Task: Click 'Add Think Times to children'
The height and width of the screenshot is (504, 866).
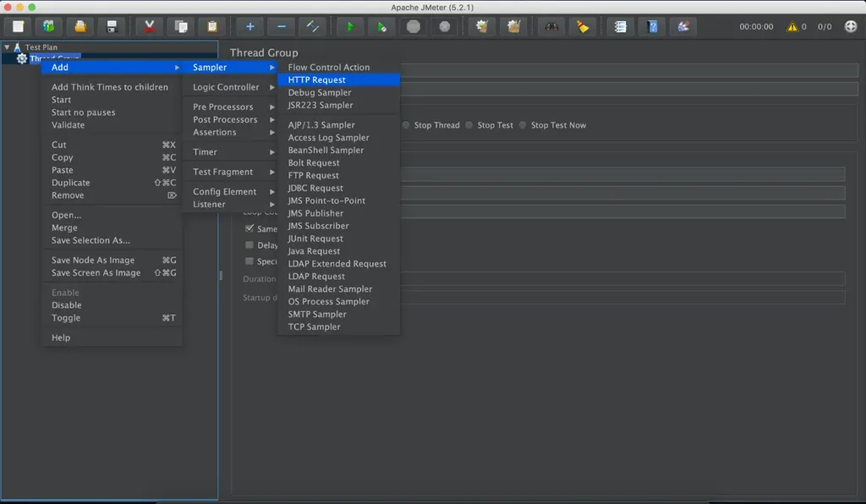Action: 112,87
